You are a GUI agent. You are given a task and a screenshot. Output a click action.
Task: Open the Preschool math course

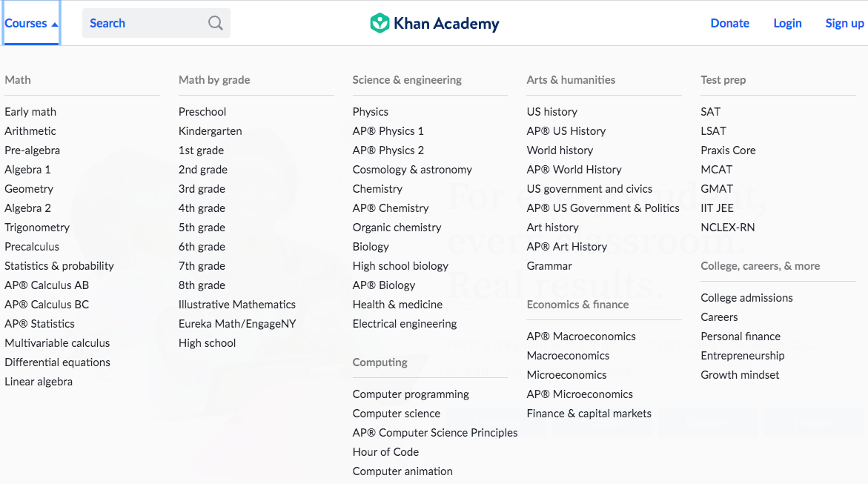click(x=202, y=111)
